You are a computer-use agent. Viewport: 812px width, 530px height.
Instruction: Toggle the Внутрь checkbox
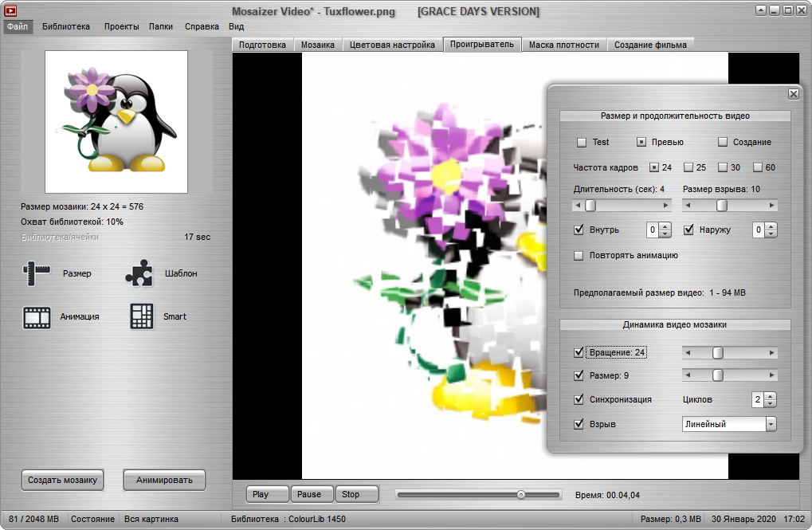tap(579, 230)
